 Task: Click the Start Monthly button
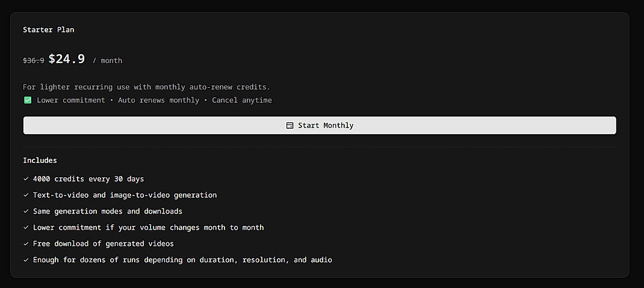coord(320,125)
